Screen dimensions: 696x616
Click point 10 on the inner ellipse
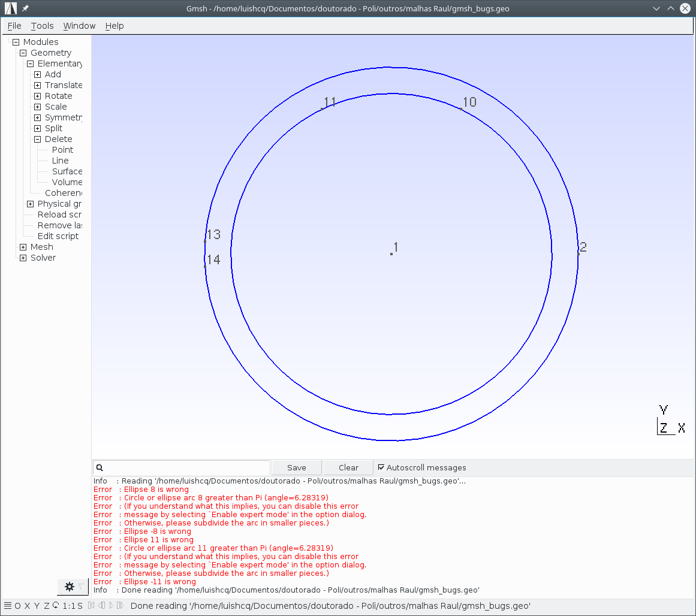point(461,108)
